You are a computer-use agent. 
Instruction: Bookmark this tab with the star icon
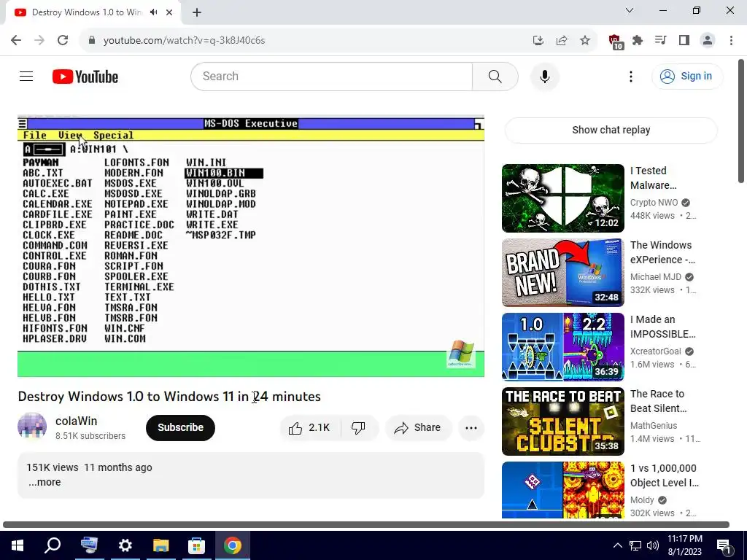click(x=585, y=41)
